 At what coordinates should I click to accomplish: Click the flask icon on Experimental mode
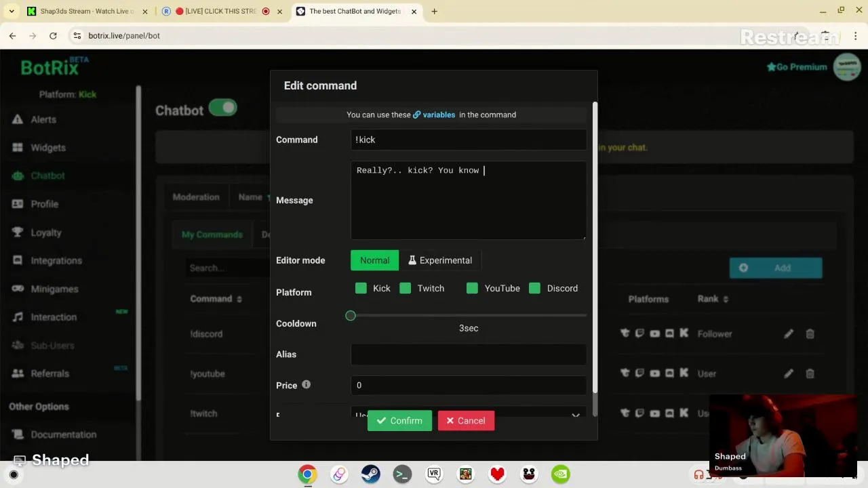pos(412,260)
